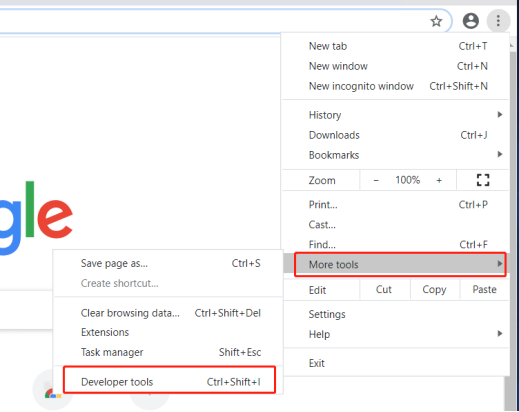Choose Print... in the Chrome menu

click(x=395, y=204)
